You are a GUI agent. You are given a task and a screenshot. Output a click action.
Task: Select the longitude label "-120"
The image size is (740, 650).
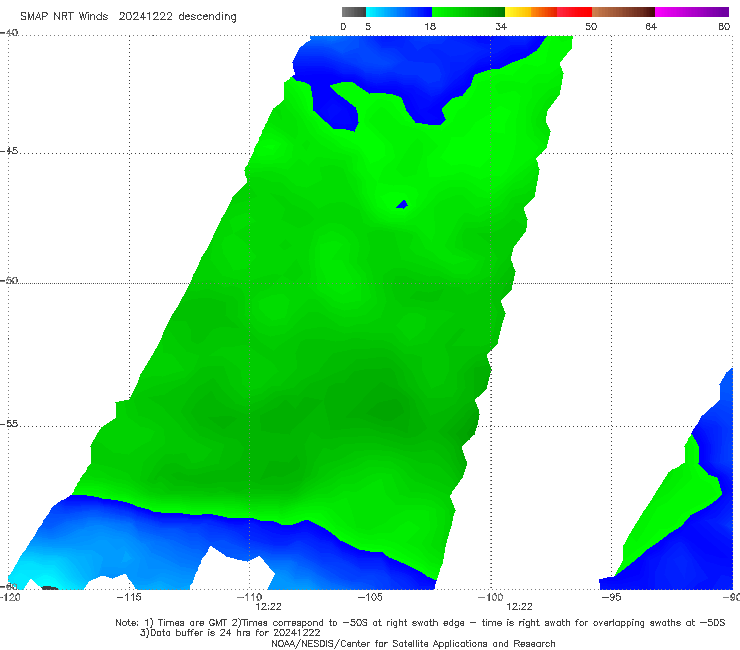[x=10, y=597]
